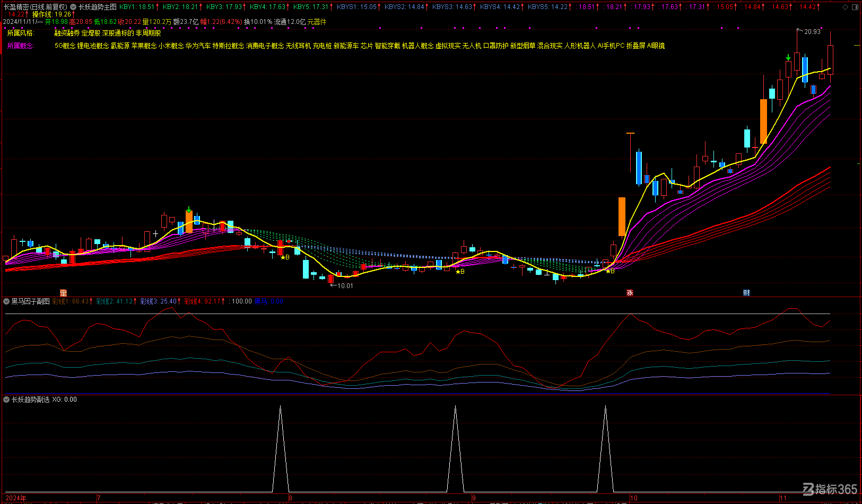Click the yellow star B signal near price 10.01

[x=285, y=257]
